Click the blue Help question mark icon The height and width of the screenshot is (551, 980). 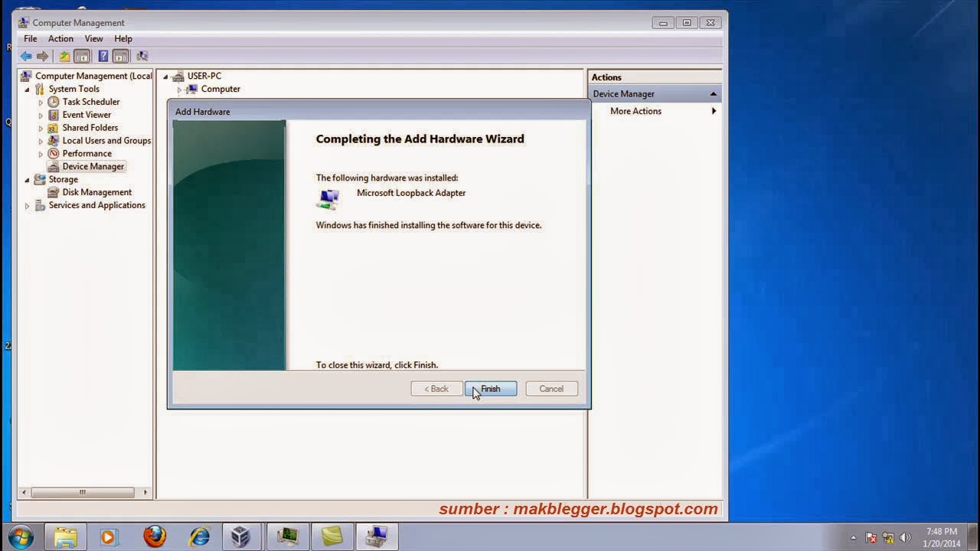[x=103, y=56]
